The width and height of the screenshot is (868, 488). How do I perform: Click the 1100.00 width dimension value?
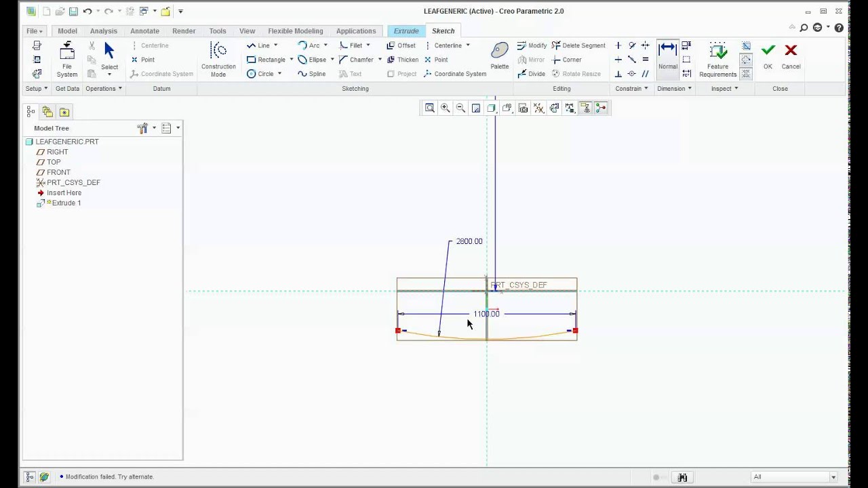coord(486,314)
